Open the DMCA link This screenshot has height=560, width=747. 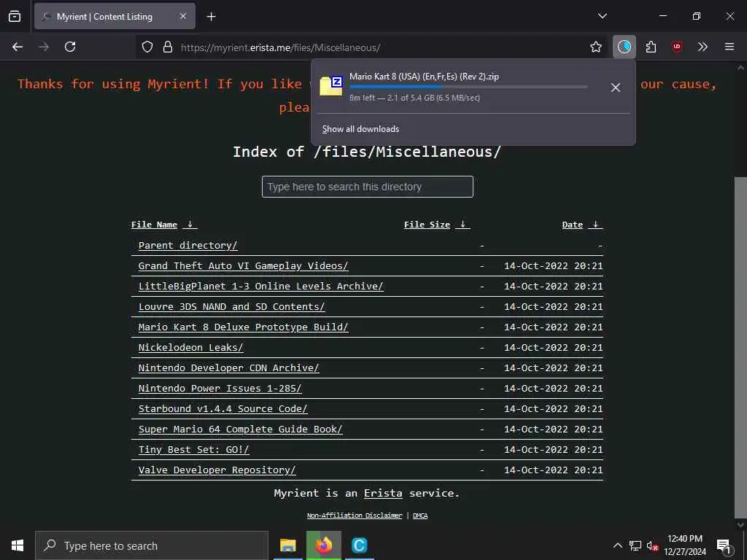coord(419,516)
